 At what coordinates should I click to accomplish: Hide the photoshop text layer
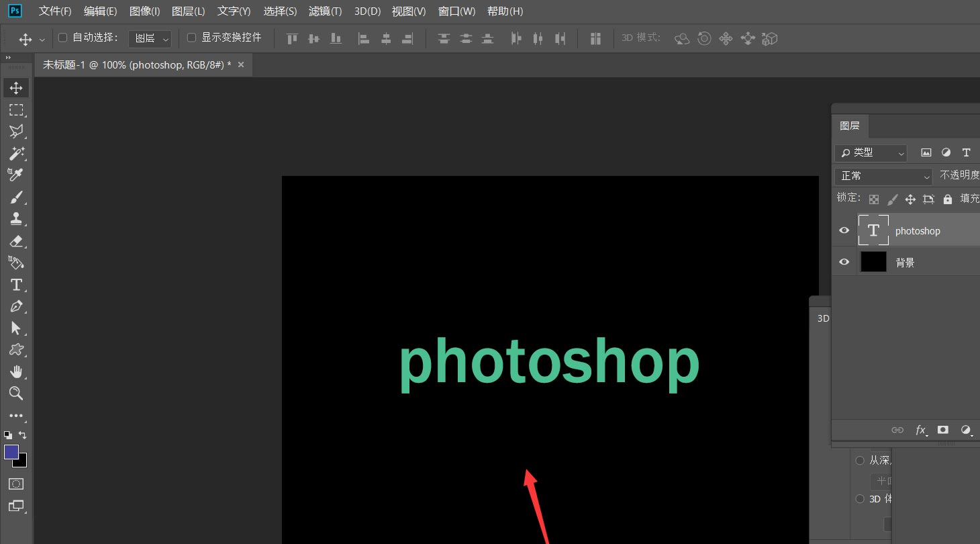[844, 230]
